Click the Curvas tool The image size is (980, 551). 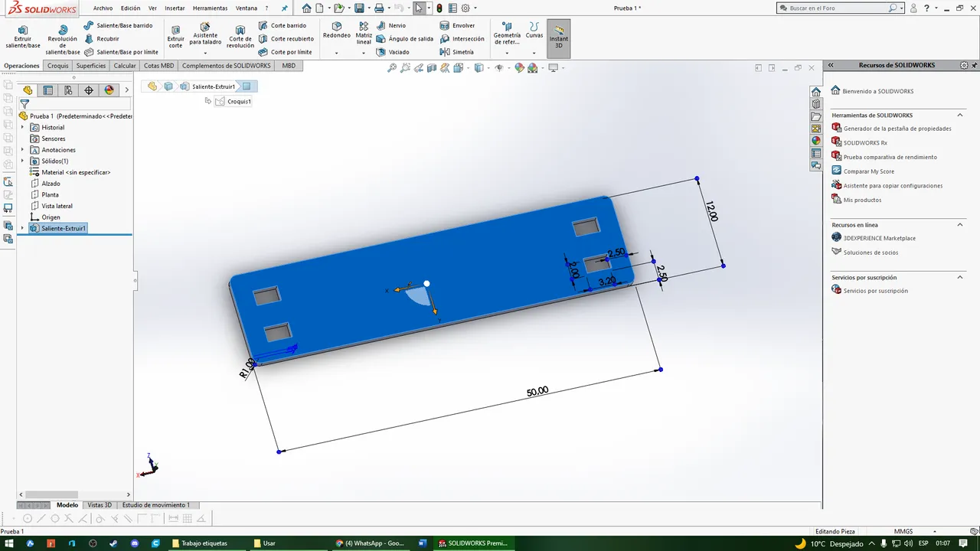coord(534,31)
